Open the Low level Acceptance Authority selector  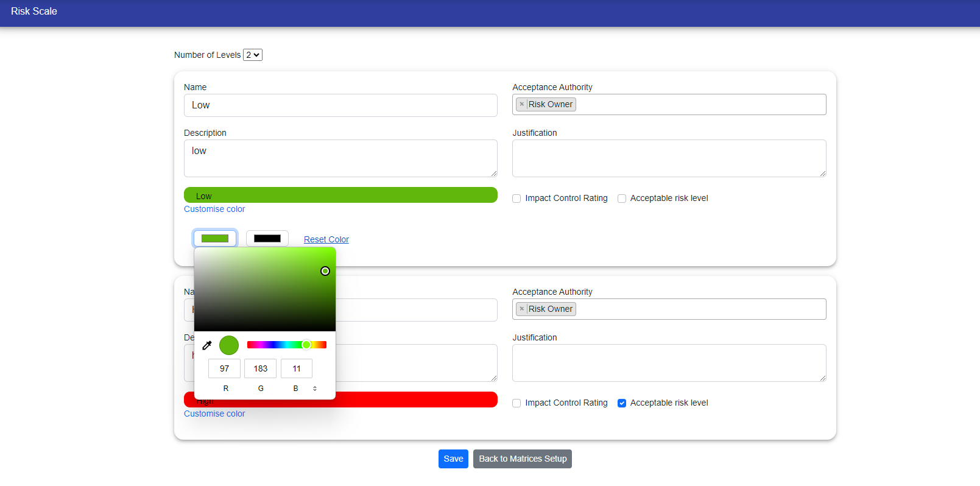tap(700, 104)
